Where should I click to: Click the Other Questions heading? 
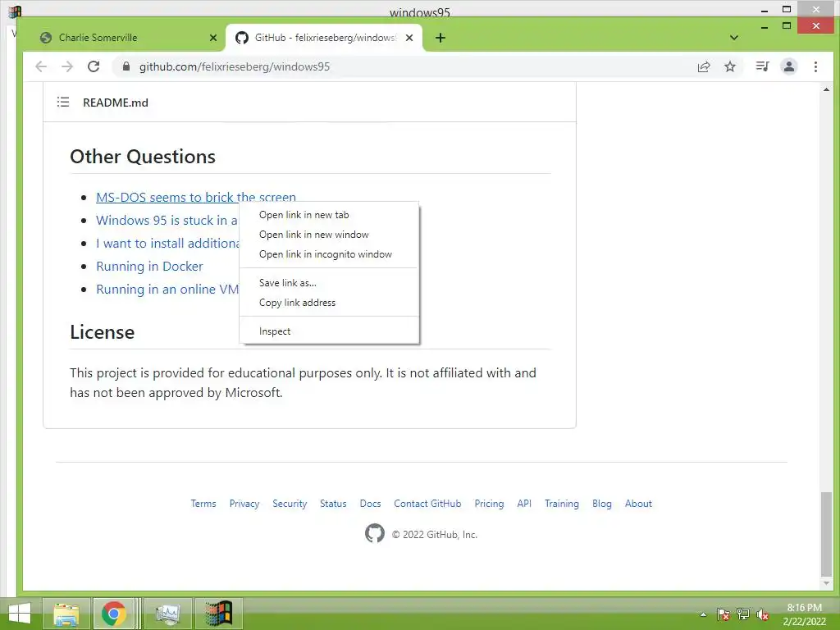pyautogui.click(x=143, y=157)
